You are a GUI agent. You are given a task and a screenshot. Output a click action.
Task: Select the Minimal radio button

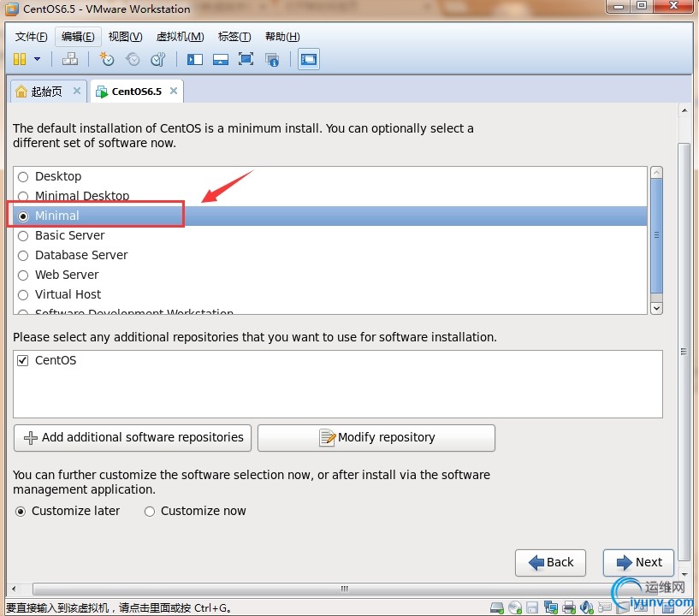(23, 216)
